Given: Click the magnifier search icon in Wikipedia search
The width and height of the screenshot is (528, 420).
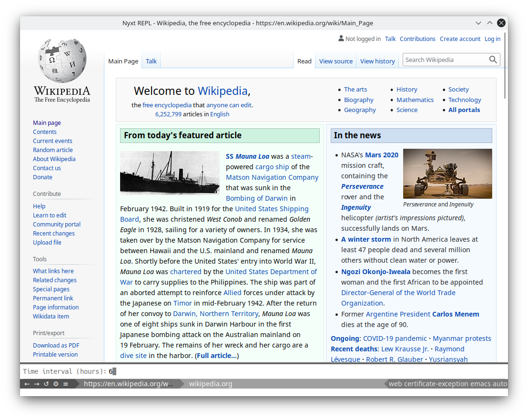Looking at the screenshot, I should pyautogui.click(x=493, y=60).
